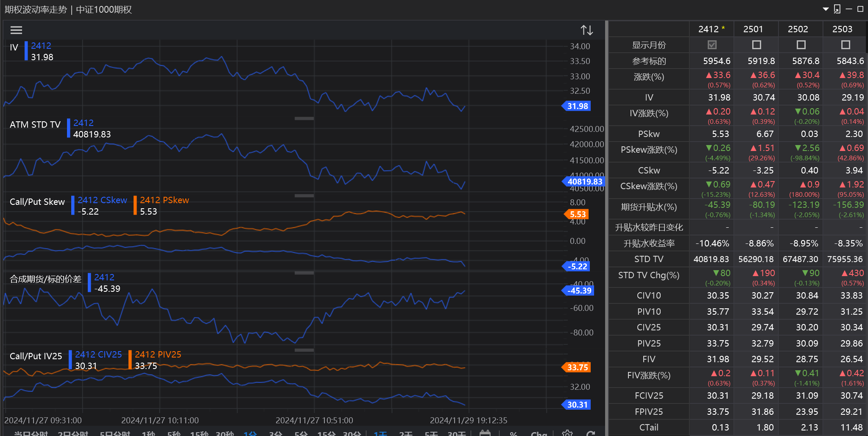Image resolution: width=868 pixels, height=436 pixels.
Task: Click the orange 2412 PSkew legend swatch
Action: tap(135, 205)
